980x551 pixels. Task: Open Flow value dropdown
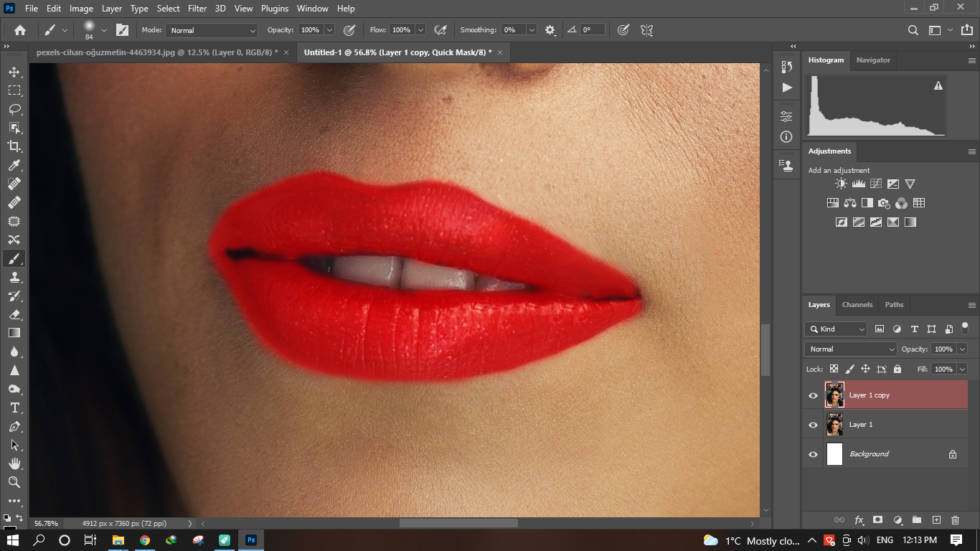420,30
